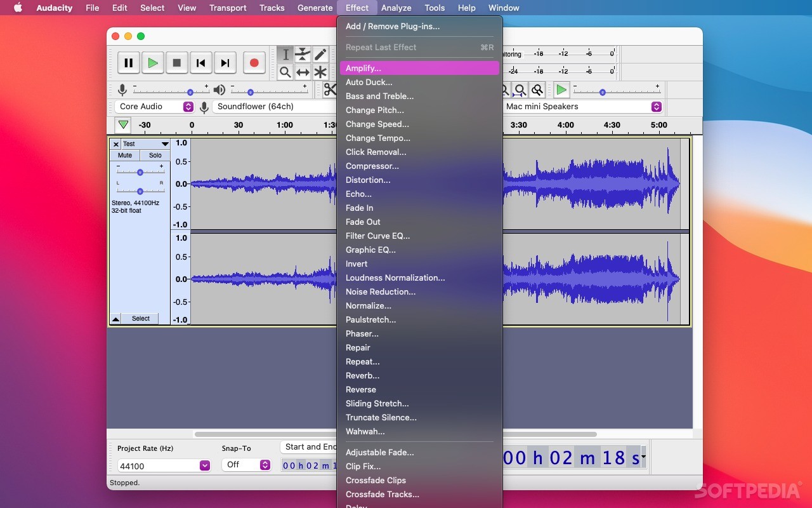
Task: Click the green Play-at-Speed button
Action: tap(561, 90)
